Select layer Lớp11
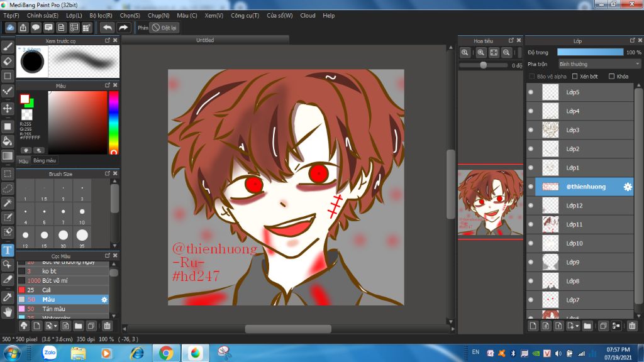The height and width of the screenshot is (362, 644). point(584,224)
